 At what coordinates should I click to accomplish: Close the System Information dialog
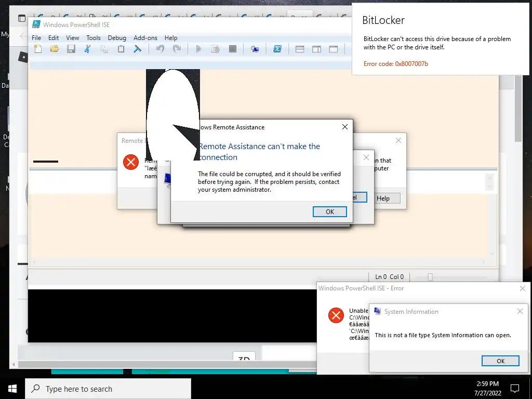(x=520, y=311)
